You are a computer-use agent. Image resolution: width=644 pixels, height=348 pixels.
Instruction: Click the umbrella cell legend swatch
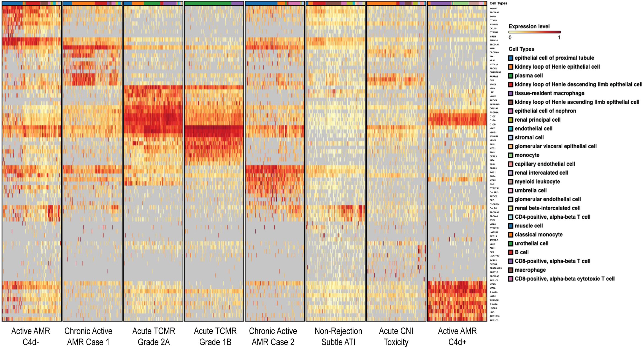[511, 190]
